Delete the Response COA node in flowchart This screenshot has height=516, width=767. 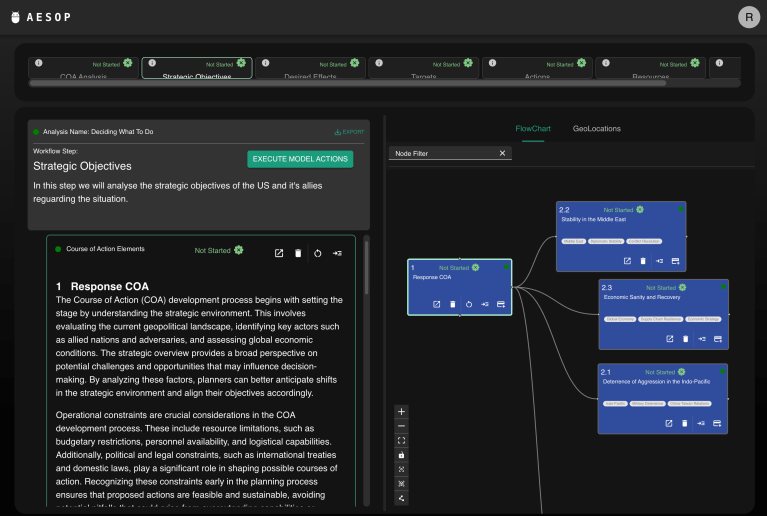[452, 304]
